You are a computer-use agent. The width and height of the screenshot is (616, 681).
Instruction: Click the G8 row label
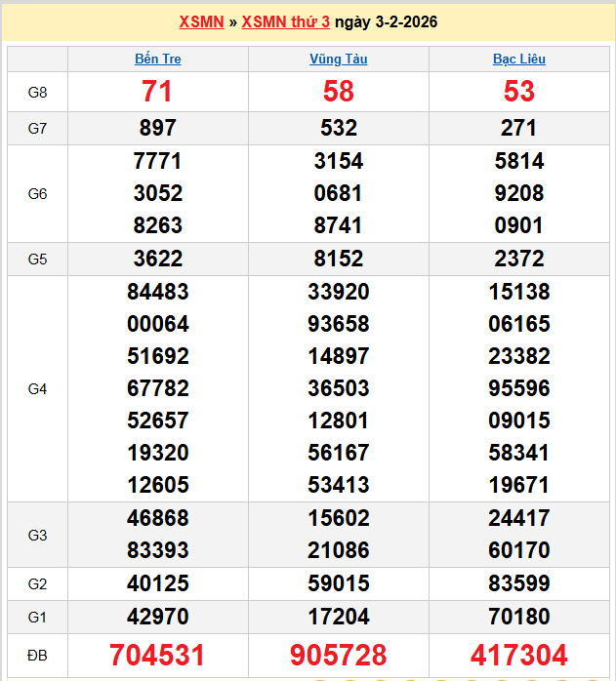37,92
